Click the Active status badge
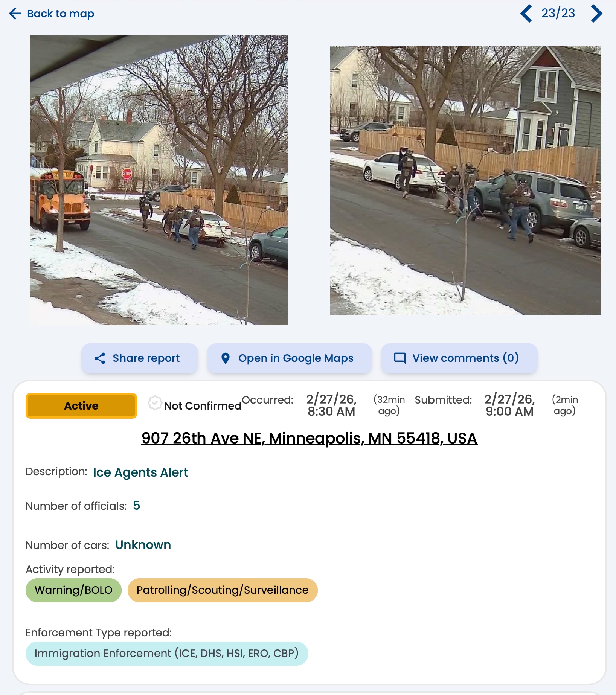616x695 pixels. point(81,406)
